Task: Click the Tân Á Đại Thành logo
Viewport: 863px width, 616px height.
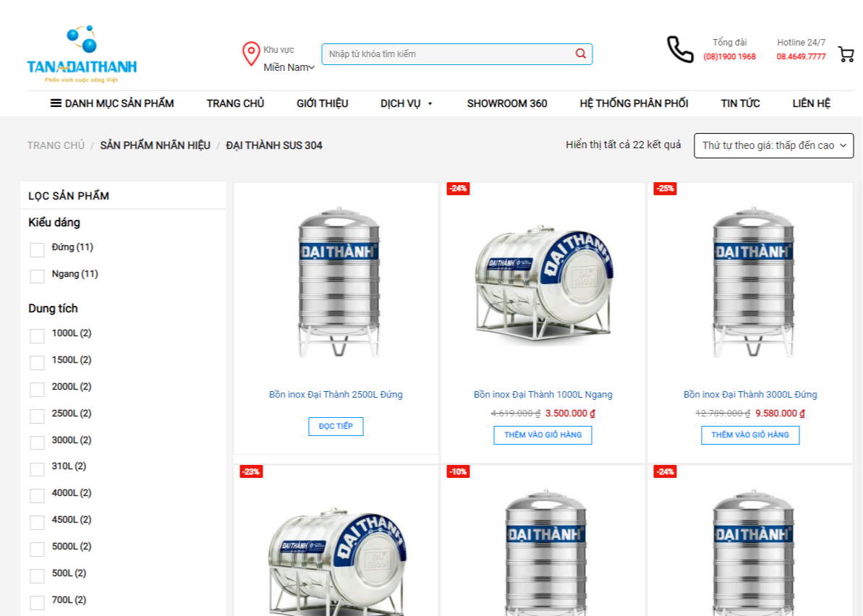Action: (82, 54)
